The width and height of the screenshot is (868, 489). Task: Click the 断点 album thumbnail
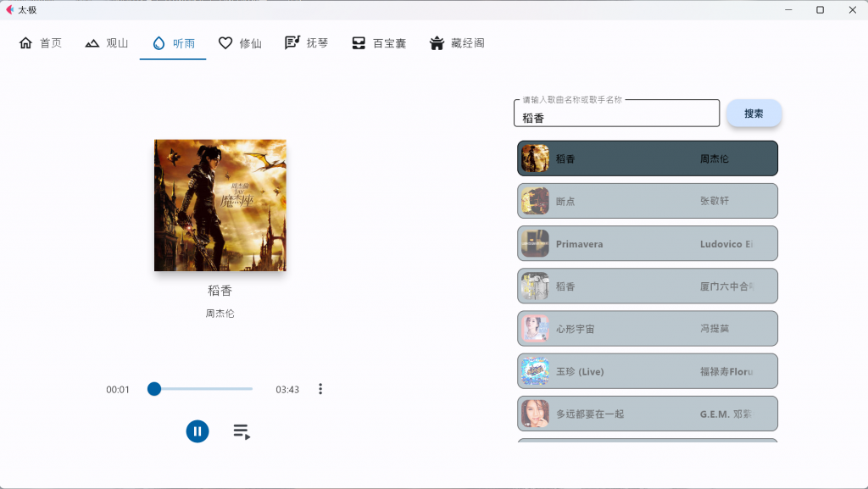tap(536, 201)
